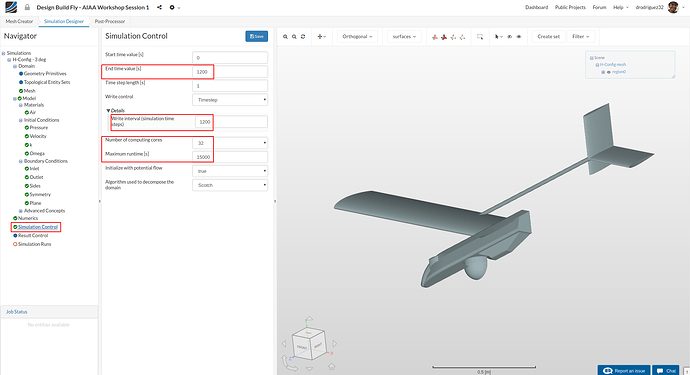This screenshot has height=375, width=690.
Task: Open the Public Projects link
Action: coord(570,7)
